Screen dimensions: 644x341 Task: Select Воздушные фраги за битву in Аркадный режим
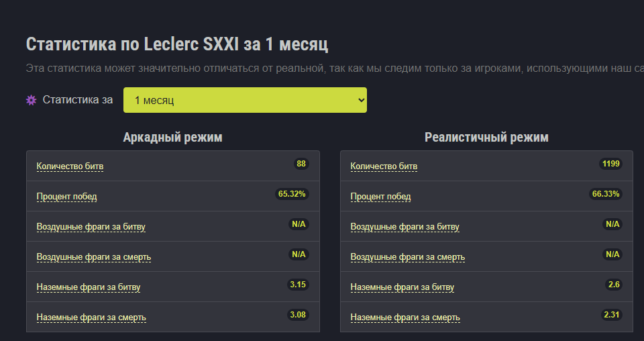[91, 227]
